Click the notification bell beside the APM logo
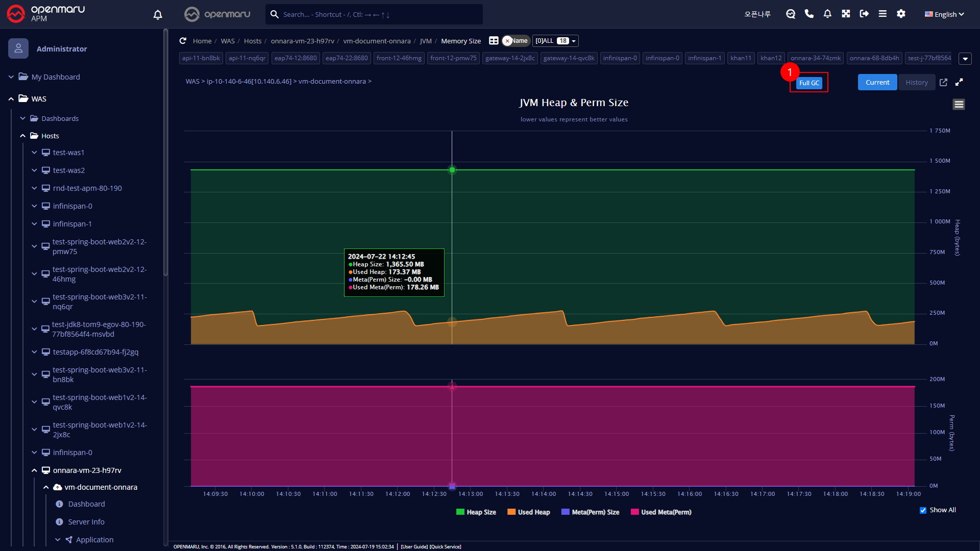Viewport: 980px width, 551px height. 158,15
